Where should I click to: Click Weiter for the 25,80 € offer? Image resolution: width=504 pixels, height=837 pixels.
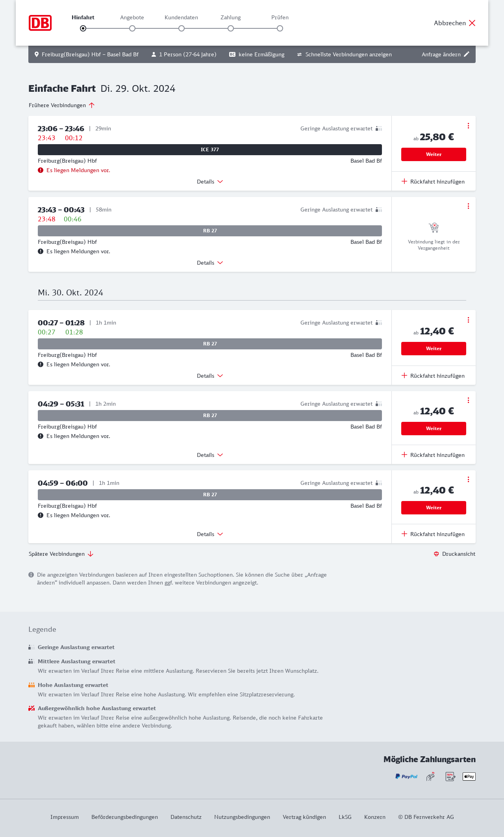434,154
